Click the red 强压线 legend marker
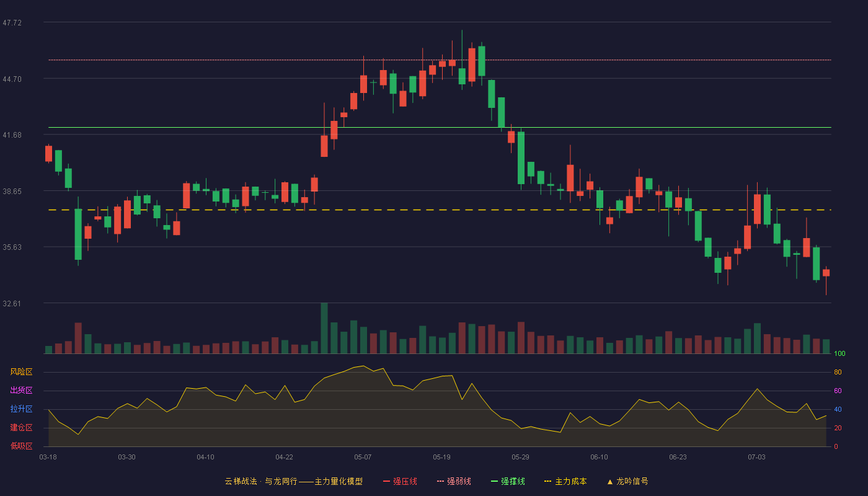 387,481
